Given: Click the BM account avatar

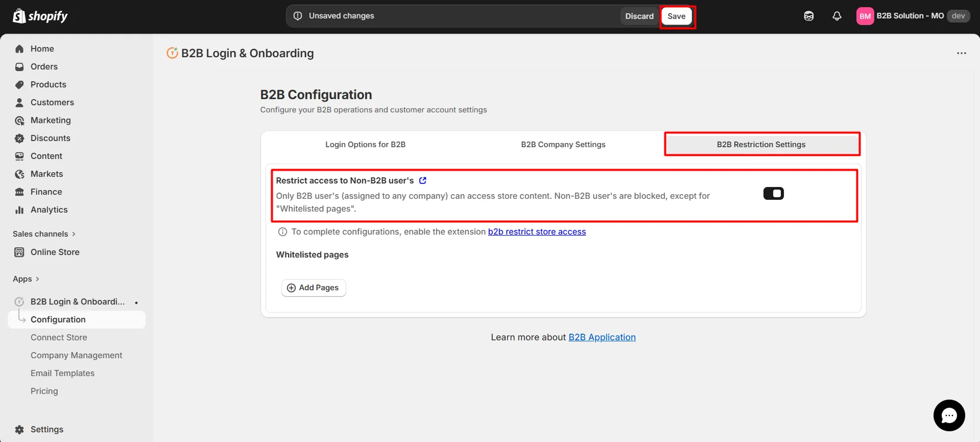Looking at the screenshot, I should 865,16.
